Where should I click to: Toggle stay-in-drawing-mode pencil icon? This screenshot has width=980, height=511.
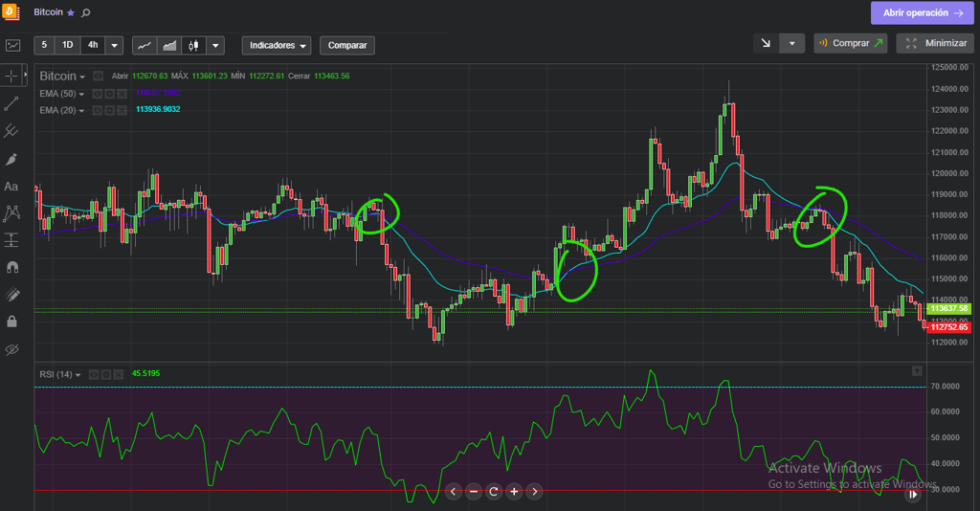coord(11,294)
